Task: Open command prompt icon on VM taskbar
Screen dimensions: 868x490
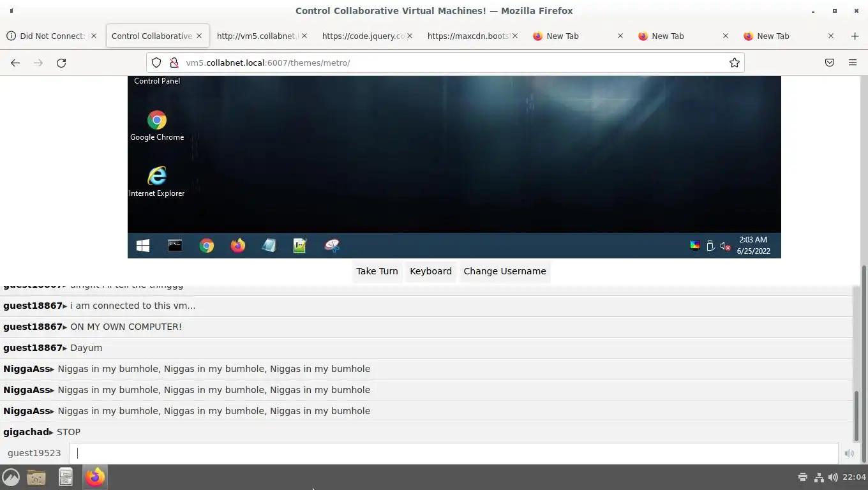Action: pos(175,246)
